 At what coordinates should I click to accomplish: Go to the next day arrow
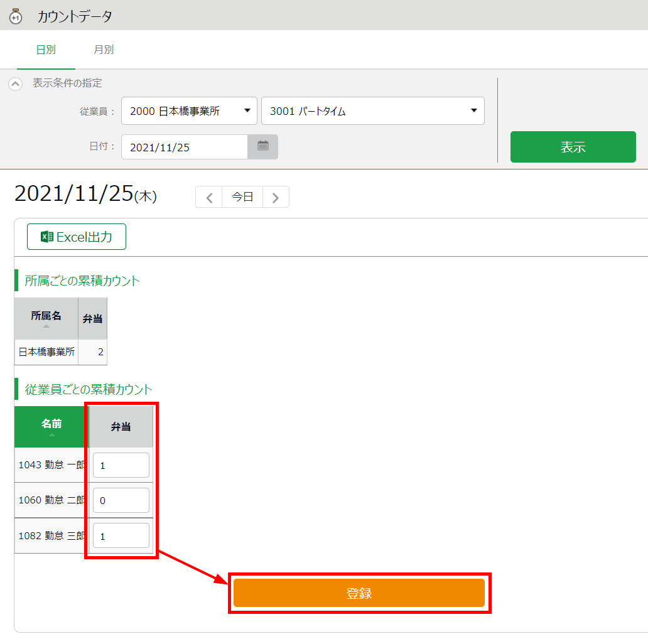pos(276,197)
